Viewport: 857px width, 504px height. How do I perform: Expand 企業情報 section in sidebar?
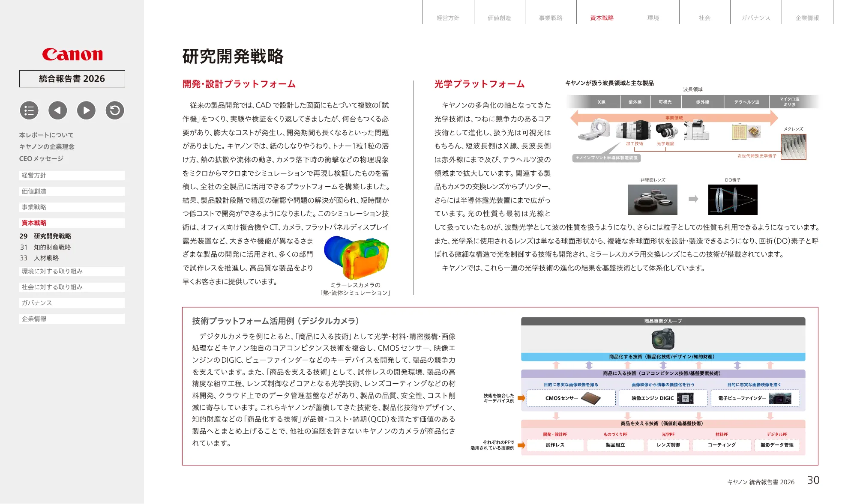(72, 319)
